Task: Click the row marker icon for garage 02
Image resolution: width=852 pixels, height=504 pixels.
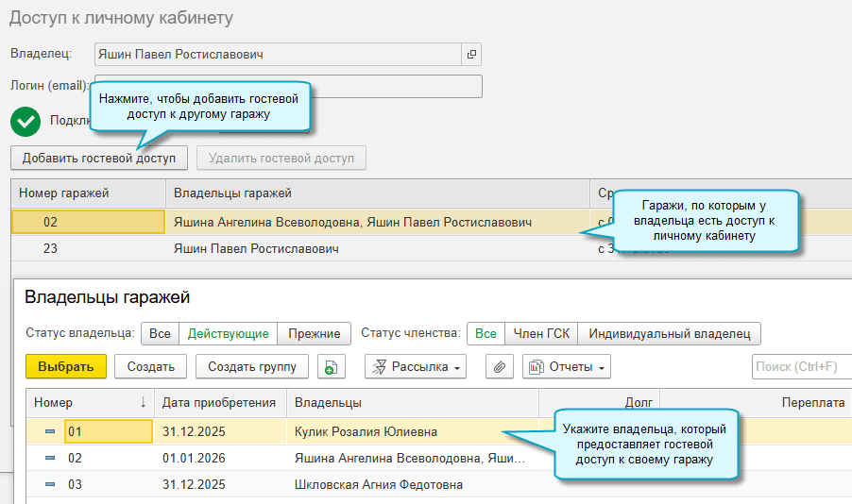Action: point(50,459)
